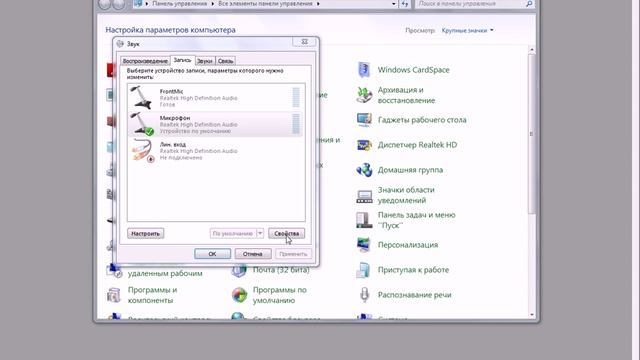Click the удаленным рабочим item label
The height and width of the screenshot is (360, 640).
click(x=165, y=273)
